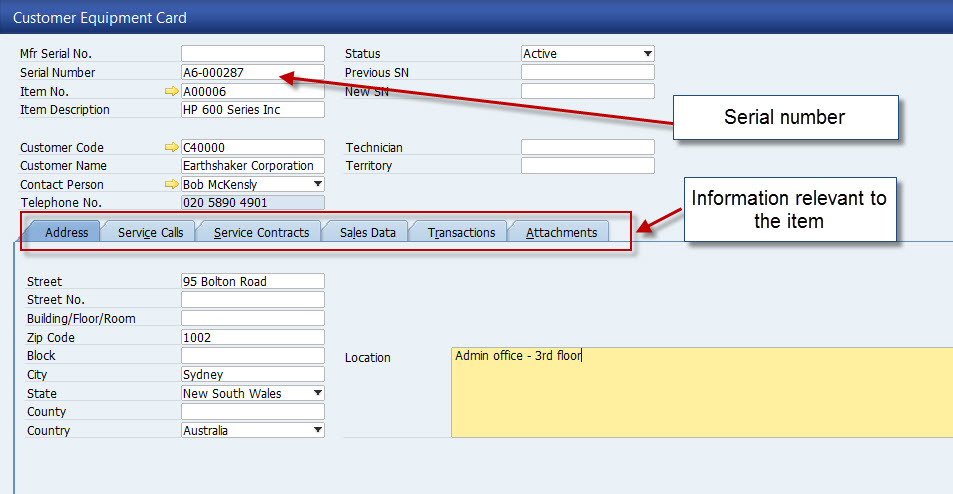Expand the Status dropdown
This screenshot has width=953, height=494.
[x=647, y=54]
